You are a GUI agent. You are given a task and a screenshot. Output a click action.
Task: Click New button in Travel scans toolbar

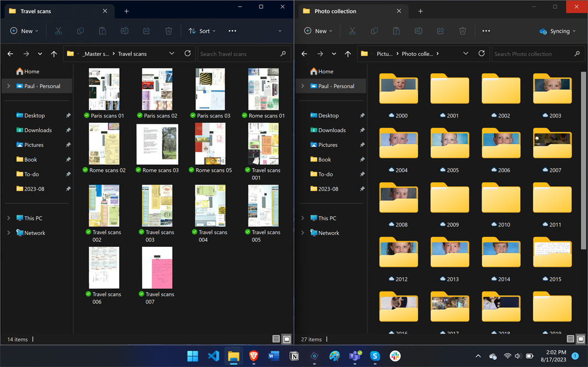25,31
